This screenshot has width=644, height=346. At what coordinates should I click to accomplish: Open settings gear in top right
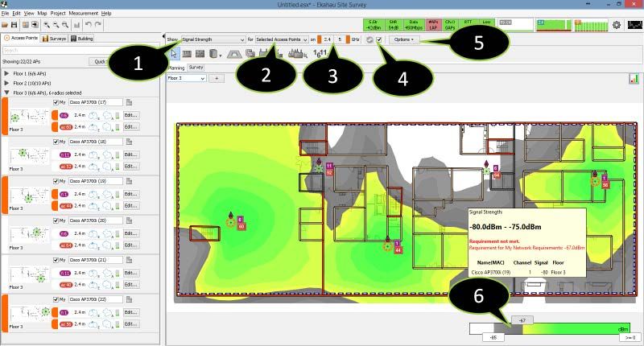click(617, 25)
